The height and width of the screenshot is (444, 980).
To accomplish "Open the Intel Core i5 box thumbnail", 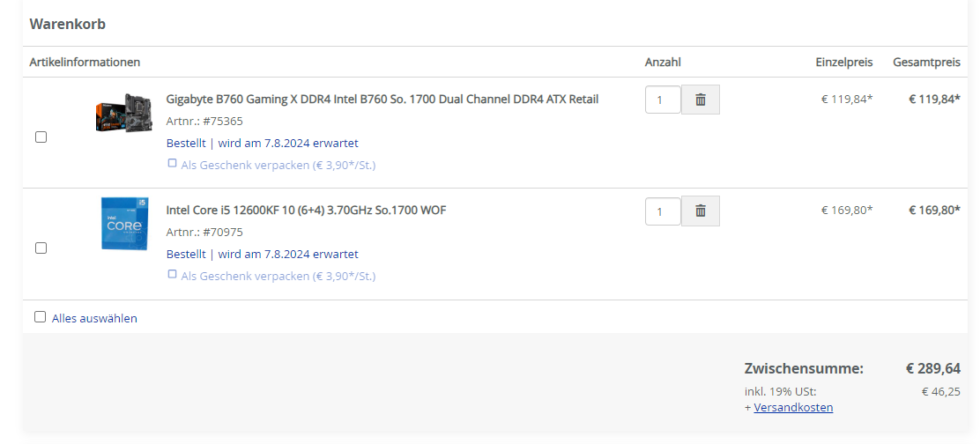I will (x=123, y=224).
